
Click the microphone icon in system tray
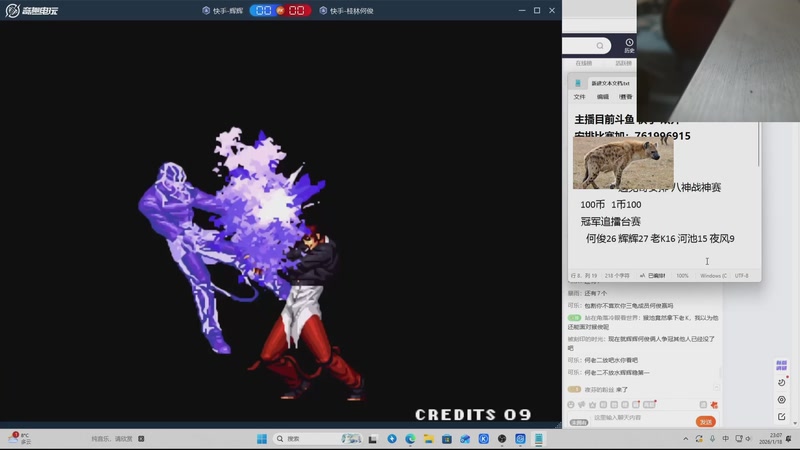(712, 439)
